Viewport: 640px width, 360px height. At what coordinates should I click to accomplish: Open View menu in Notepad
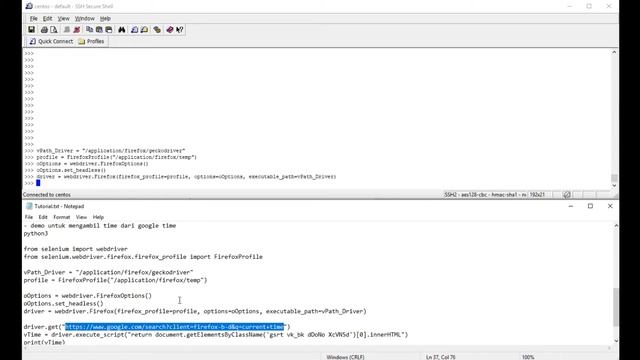81,217
